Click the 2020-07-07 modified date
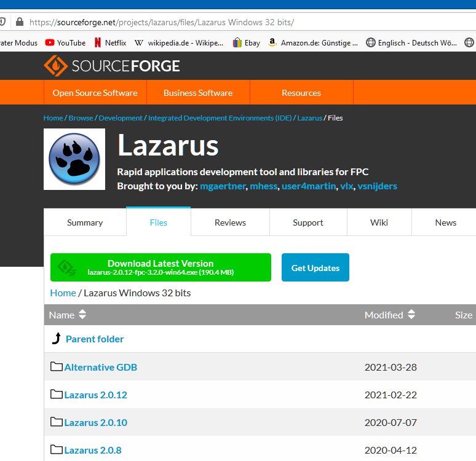 pyautogui.click(x=391, y=422)
